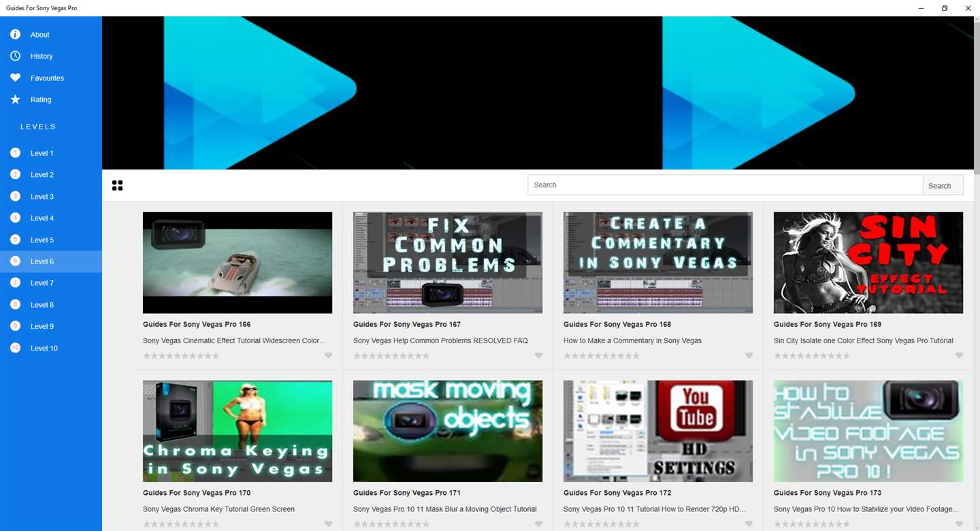Open the Sin City Effect Tutorial thumbnail
Viewport: 980px width, 531px height.
(868, 262)
